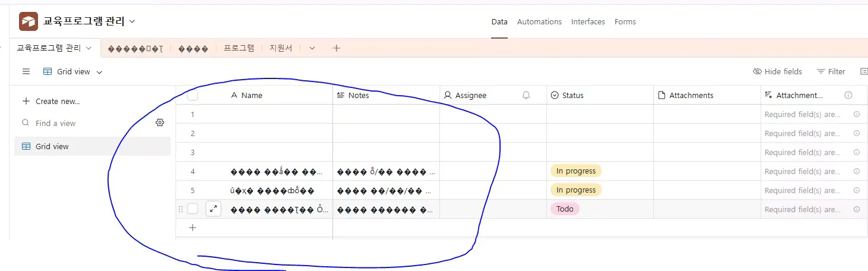Click the Todo status tag
868x271 pixels.
pos(565,209)
